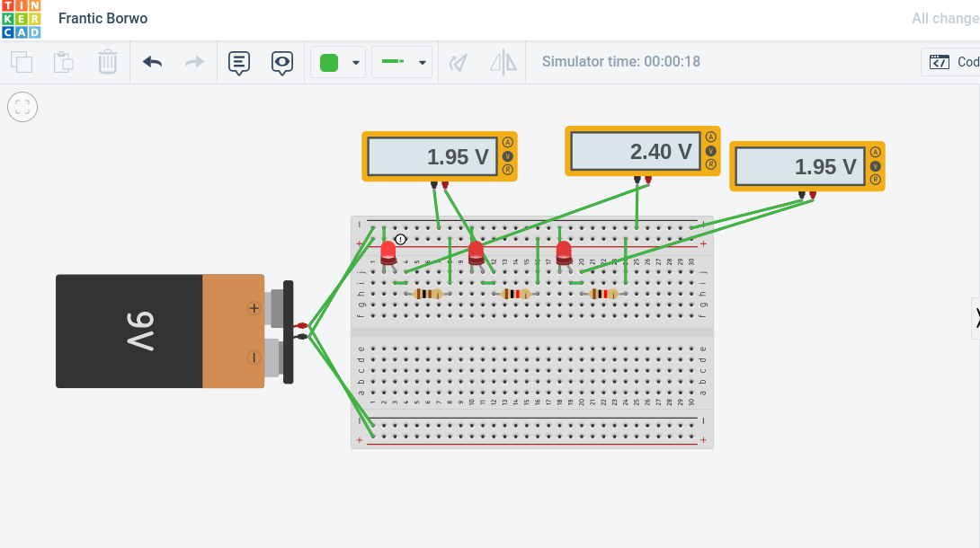
Task: Select the middle resistor on breadboard
Action: pos(516,294)
